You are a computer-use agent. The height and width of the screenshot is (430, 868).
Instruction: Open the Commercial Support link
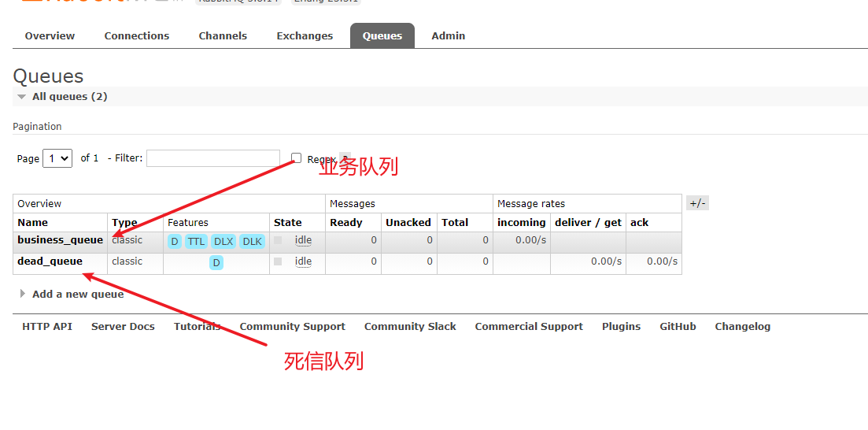[x=529, y=326]
